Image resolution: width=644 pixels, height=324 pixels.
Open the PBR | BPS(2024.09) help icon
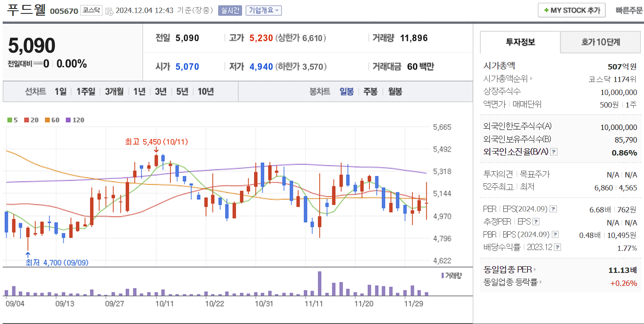pyautogui.click(x=555, y=234)
